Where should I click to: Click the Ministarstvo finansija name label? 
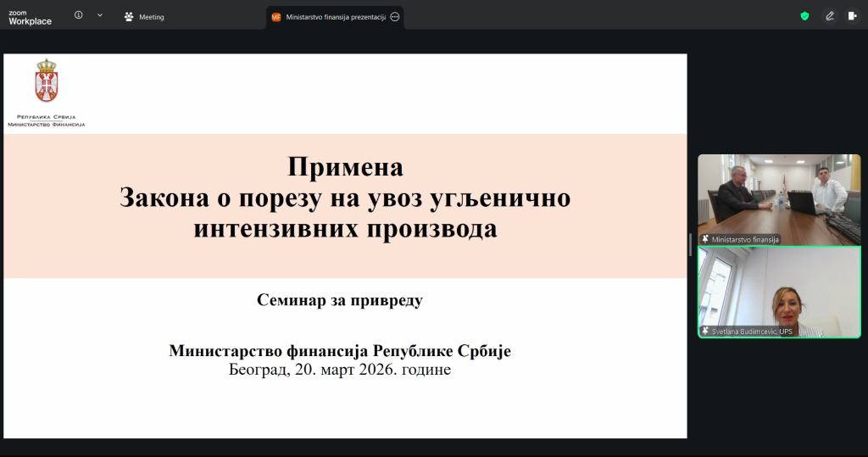click(745, 240)
